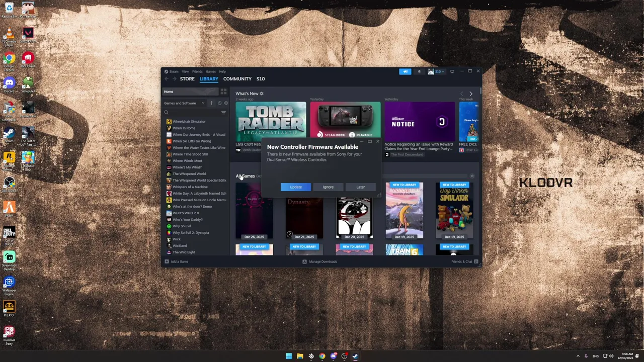Image resolution: width=644 pixels, height=362 pixels.
Task: Open Manage Downloads
Action: [x=319, y=261]
